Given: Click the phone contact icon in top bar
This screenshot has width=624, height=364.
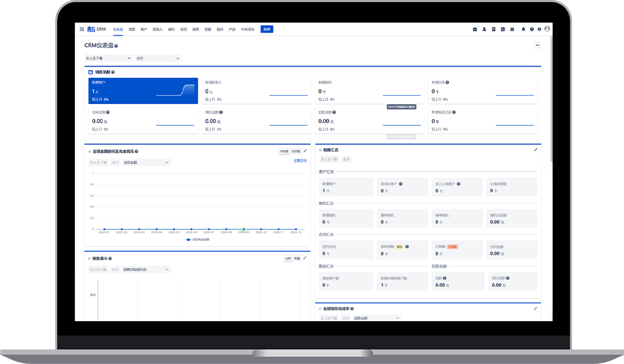Looking at the screenshot, I should tap(503, 29).
